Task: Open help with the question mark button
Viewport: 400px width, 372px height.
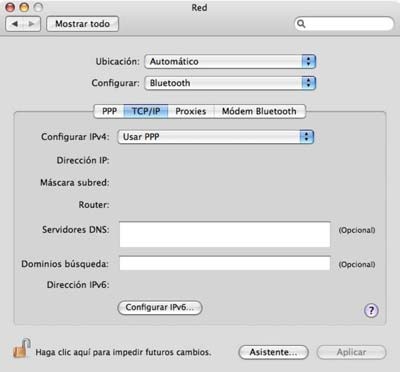Action: point(371,311)
